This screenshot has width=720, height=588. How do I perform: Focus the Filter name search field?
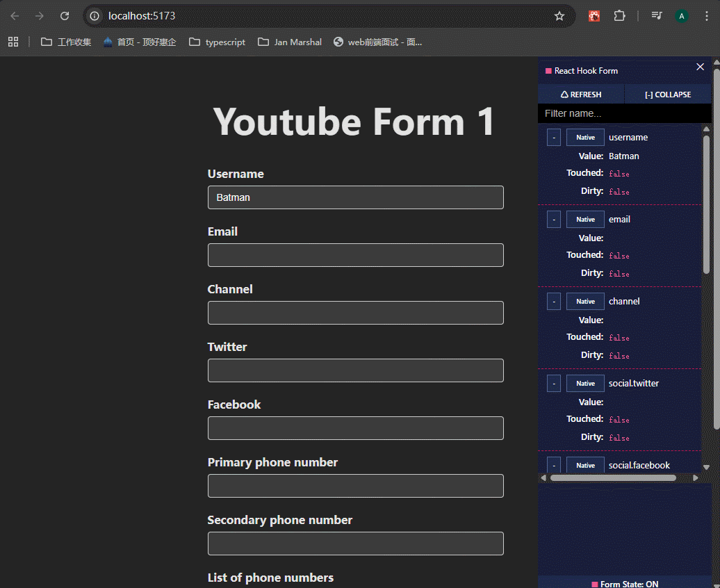tap(624, 113)
